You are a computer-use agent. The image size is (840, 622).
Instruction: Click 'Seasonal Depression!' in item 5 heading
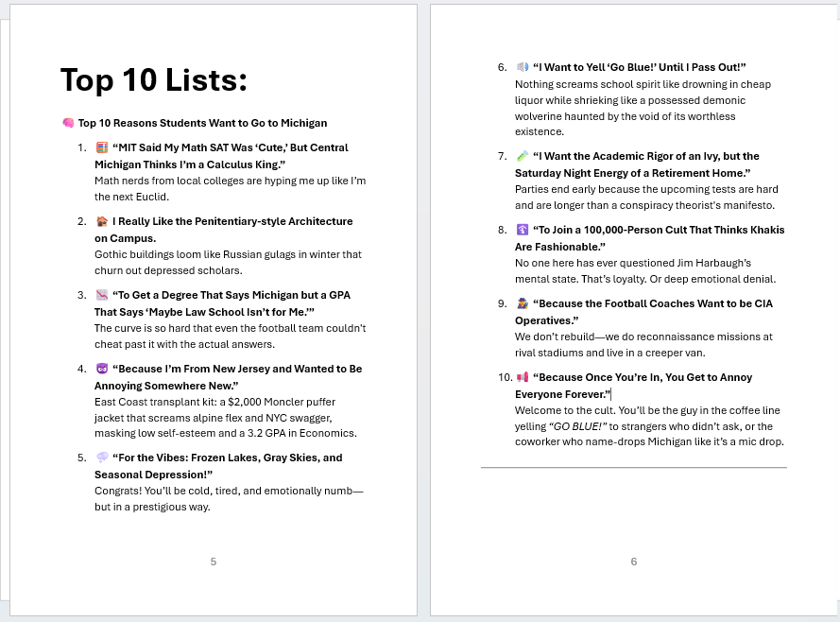click(153, 474)
